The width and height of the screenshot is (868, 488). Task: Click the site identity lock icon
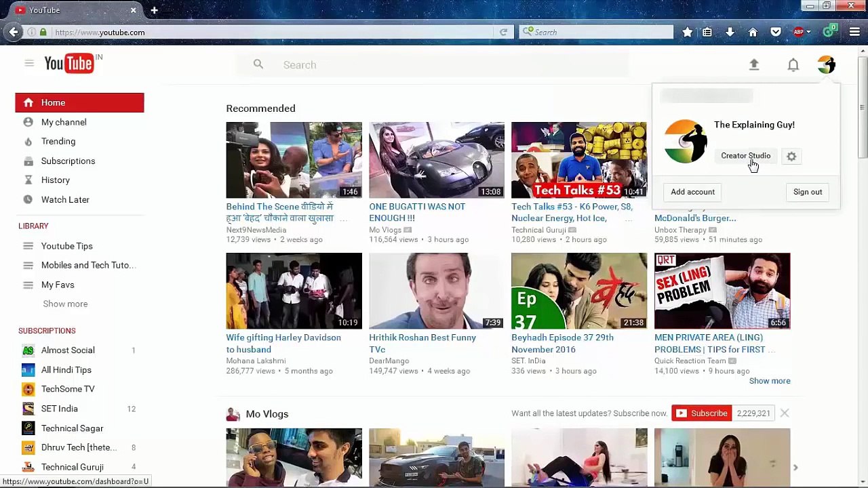(43, 32)
